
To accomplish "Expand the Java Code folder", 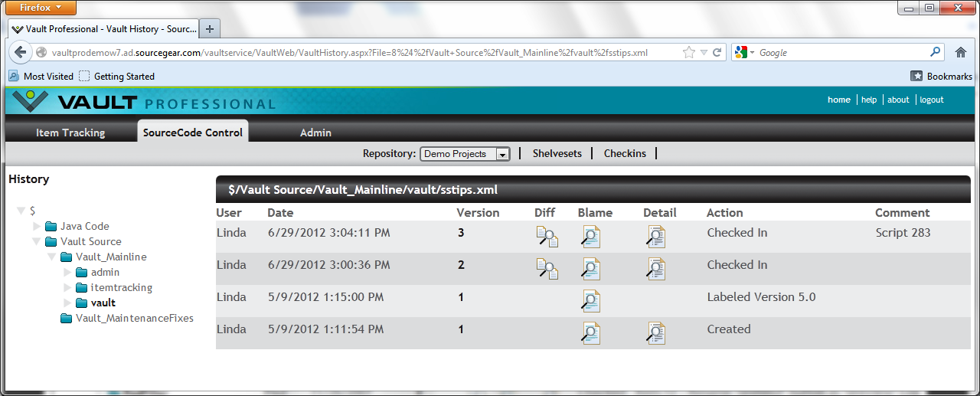I will pyautogui.click(x=37, y=227).
